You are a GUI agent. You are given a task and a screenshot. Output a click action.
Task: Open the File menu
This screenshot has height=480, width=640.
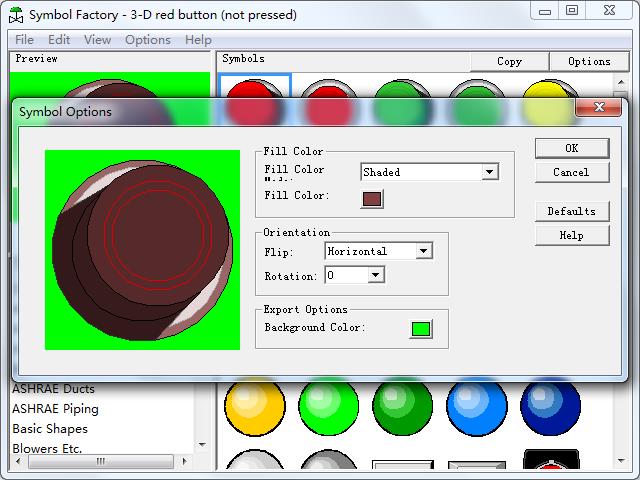click(x=24, y=40)
